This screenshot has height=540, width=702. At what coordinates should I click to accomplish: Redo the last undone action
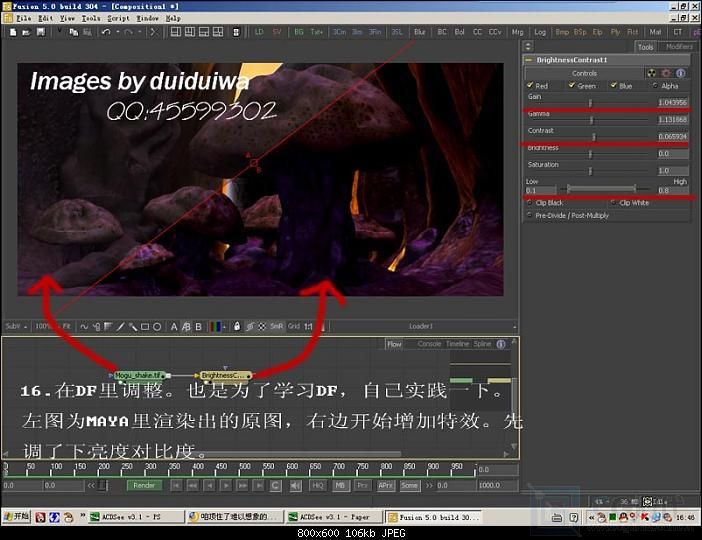coord(128,32)
